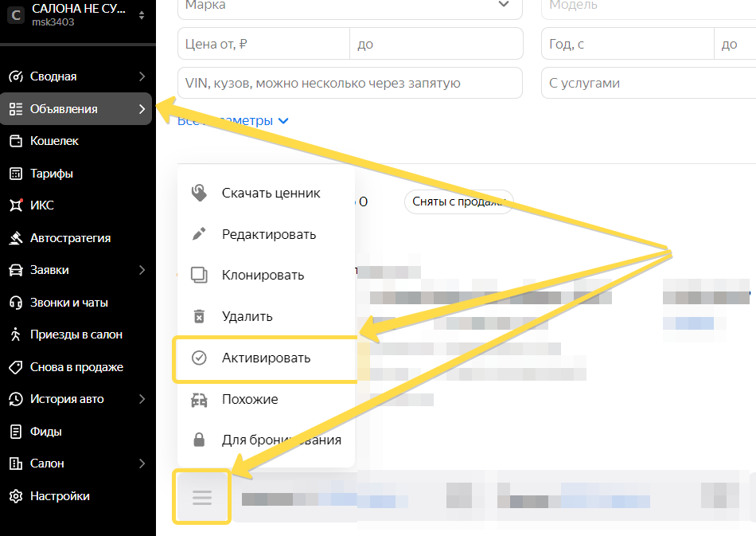Click the VIN, кузов search field
756x536 pixels.
(x=349, y=83)
